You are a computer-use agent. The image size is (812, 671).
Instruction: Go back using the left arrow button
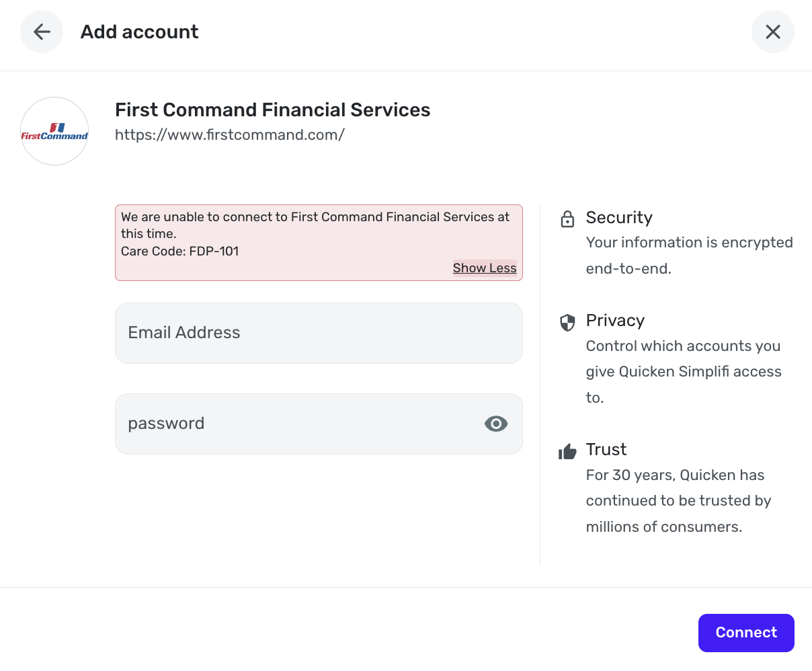(x=42, y=32)
